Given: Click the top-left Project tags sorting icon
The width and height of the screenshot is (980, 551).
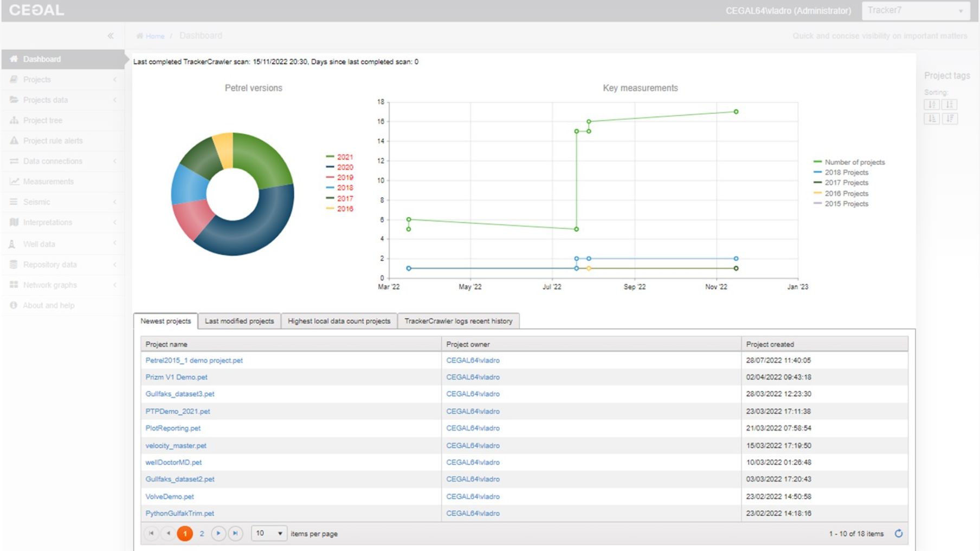Looking at the screenshot, I should tap(932, 105).
